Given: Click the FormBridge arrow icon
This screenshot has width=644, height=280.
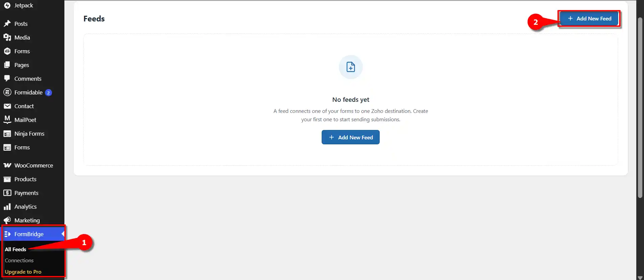Looking at the screenshot, I should click(x=7, y=234).
